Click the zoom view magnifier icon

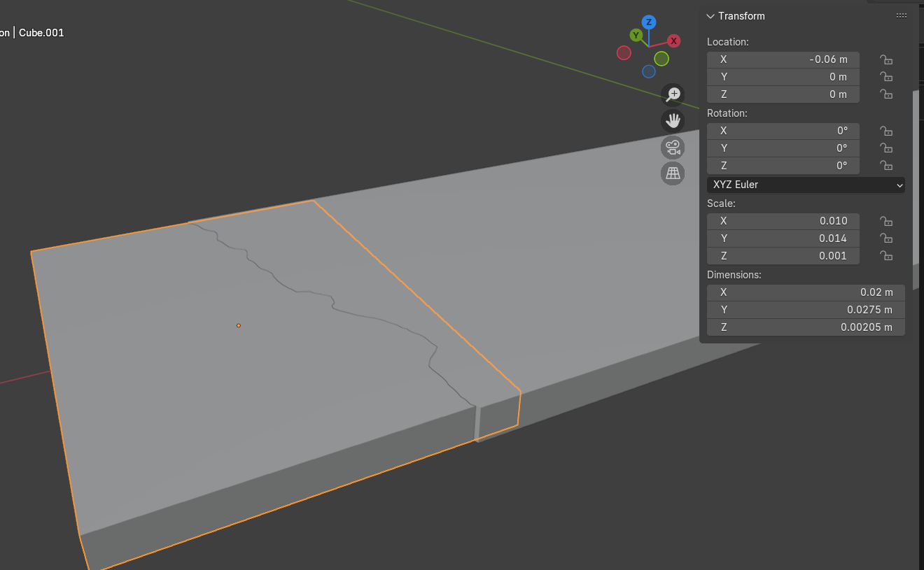coord(673,94)
